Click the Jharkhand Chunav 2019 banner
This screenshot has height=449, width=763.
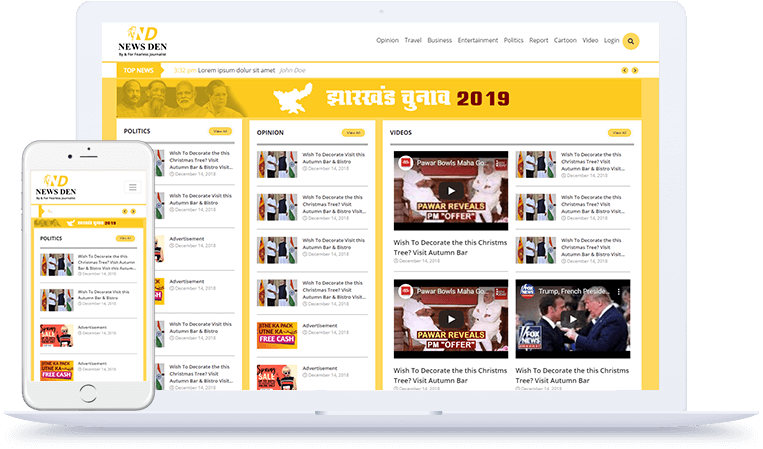coord(379,98)
